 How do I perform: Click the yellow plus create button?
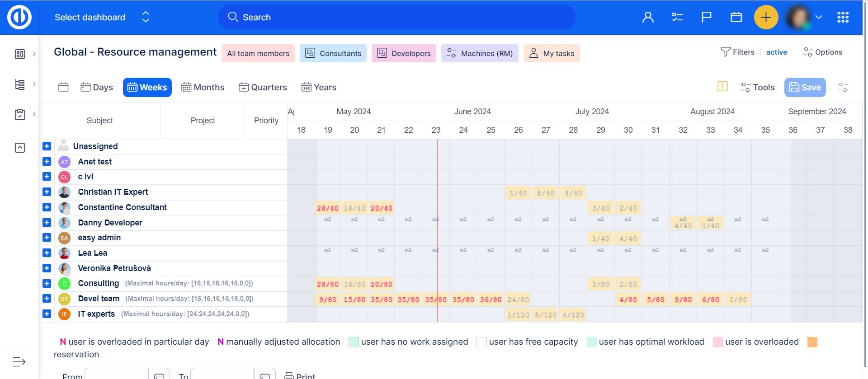click(x=766, y=18)
